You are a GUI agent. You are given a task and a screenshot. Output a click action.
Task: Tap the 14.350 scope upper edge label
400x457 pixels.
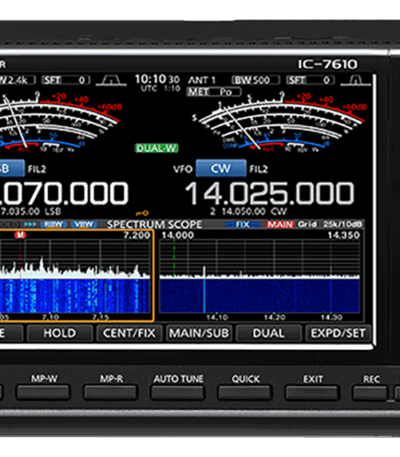[344, 235]
